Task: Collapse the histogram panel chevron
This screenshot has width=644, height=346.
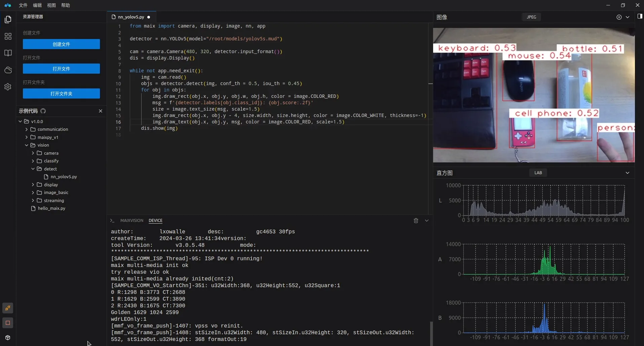Action: 627,173
